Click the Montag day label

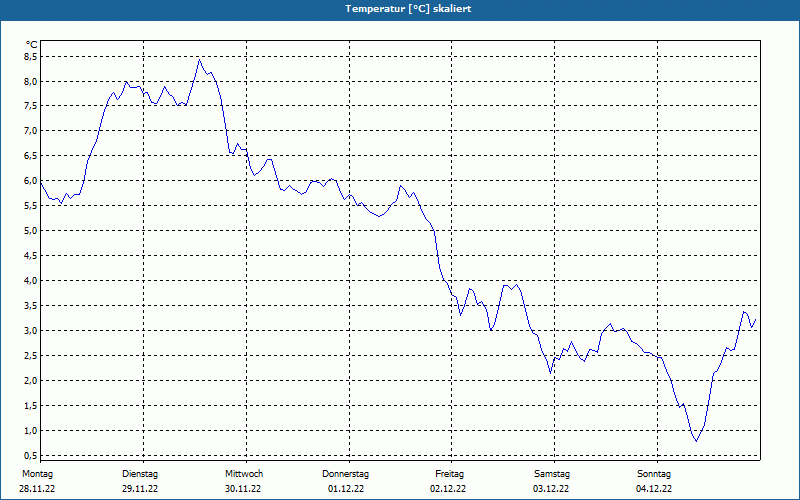point(37,474)
